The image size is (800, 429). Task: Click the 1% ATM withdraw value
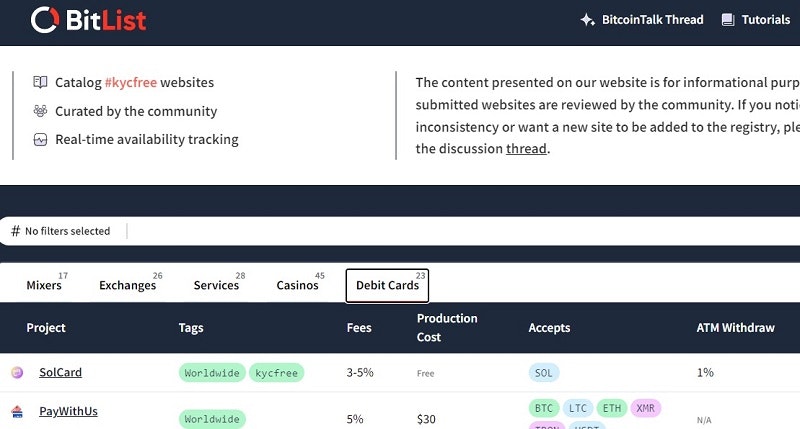[705, 373]
